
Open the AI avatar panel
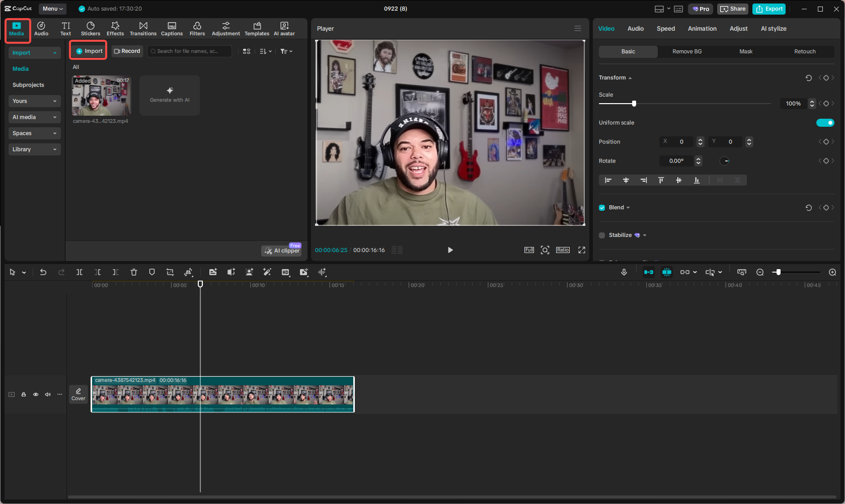[284, 29]
